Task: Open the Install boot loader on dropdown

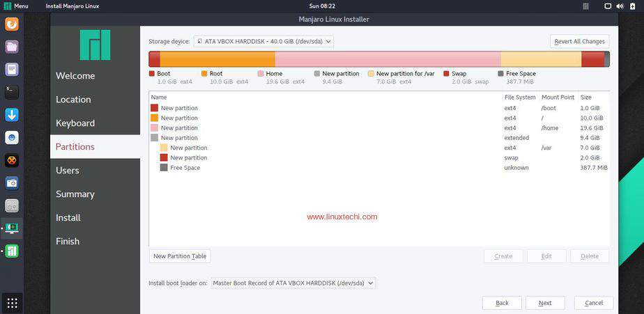Action: [x=293, y=283]
